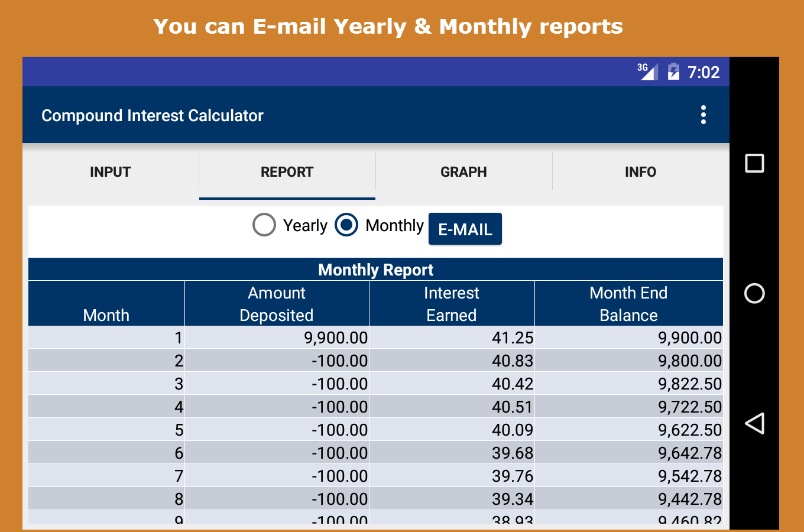
Task: Select the Monthly radio button
Action: tap(346, 225)
